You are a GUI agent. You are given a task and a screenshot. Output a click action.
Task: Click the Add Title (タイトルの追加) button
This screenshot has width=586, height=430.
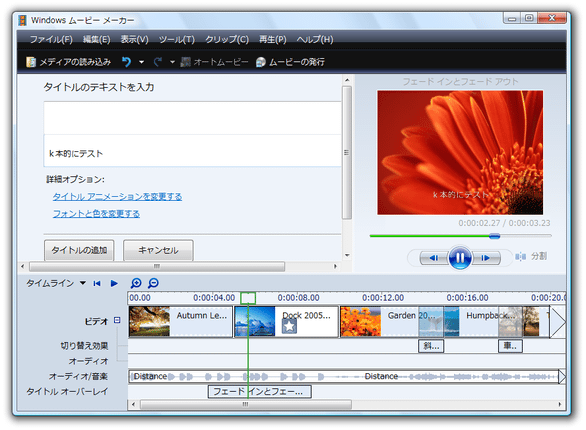point(79,250)
